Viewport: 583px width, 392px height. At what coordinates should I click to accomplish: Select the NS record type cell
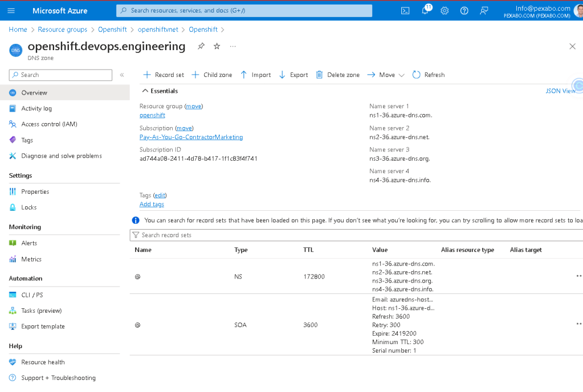tap(238, 277)
